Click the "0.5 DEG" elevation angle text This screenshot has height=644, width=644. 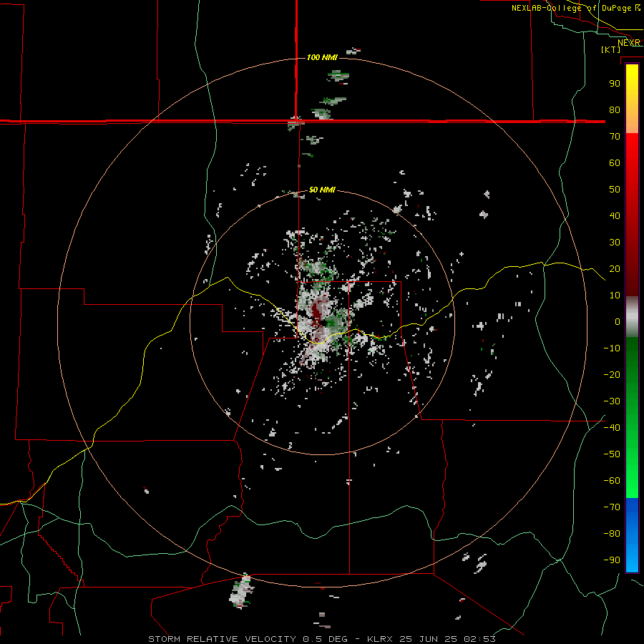coord(326,639)
